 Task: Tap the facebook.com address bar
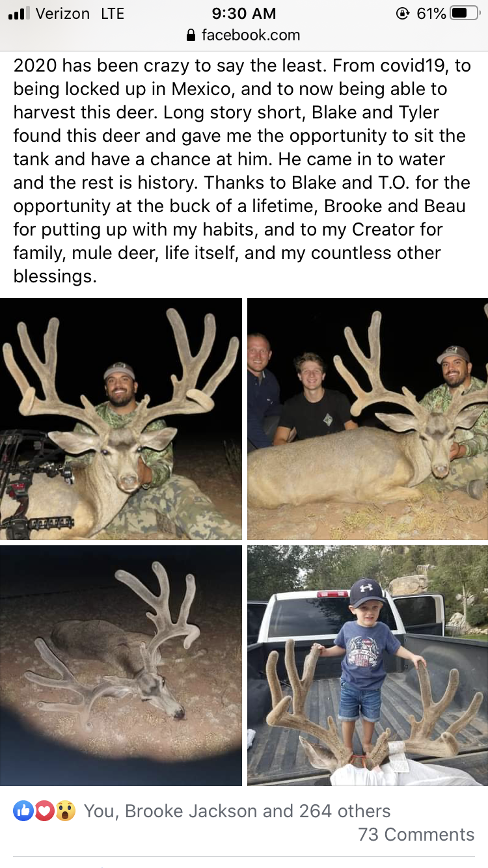[x=244, y=35]
